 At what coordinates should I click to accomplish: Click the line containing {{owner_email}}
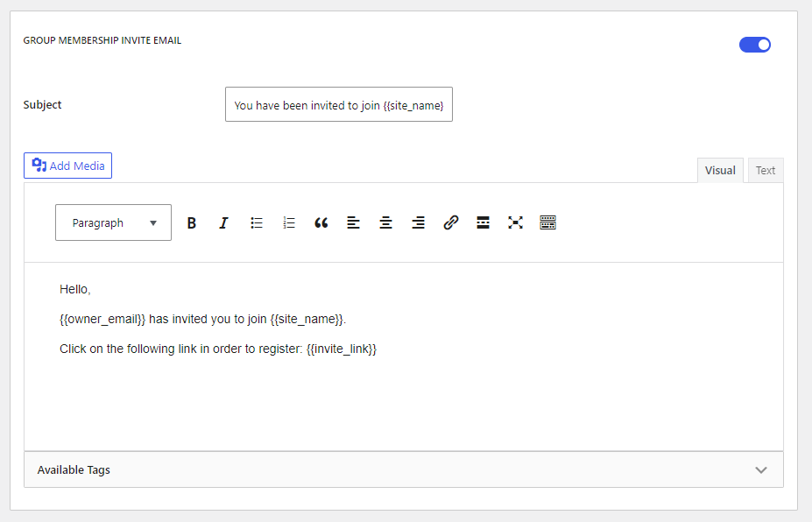pyautogui.click(x=202, y=319)
